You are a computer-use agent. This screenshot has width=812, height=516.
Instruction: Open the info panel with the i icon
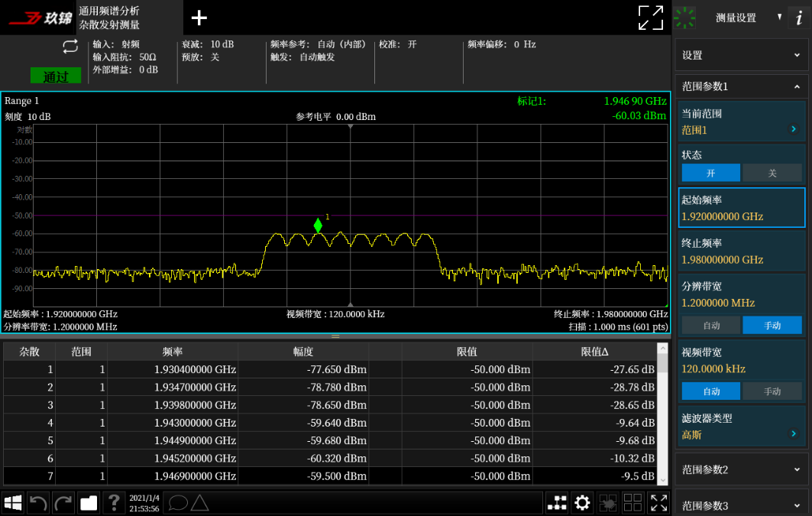pyautogui.click(x=799, y=18)
